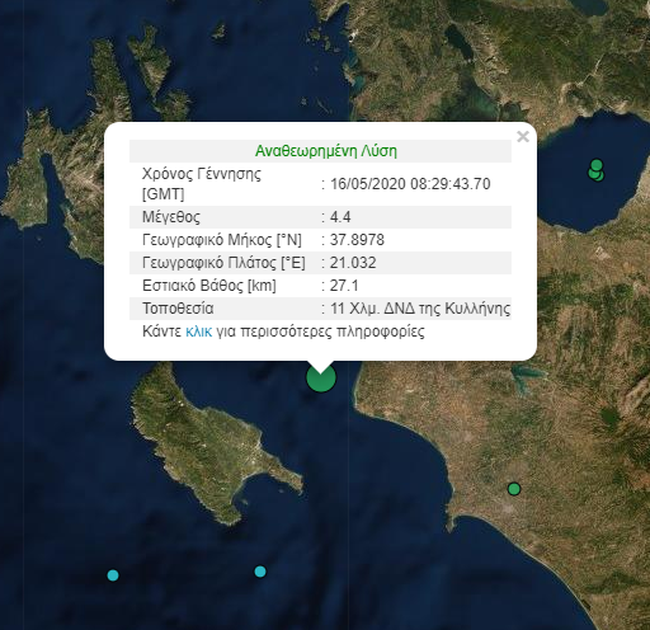Open the 'κλικ' link for more information

[199, 331]
